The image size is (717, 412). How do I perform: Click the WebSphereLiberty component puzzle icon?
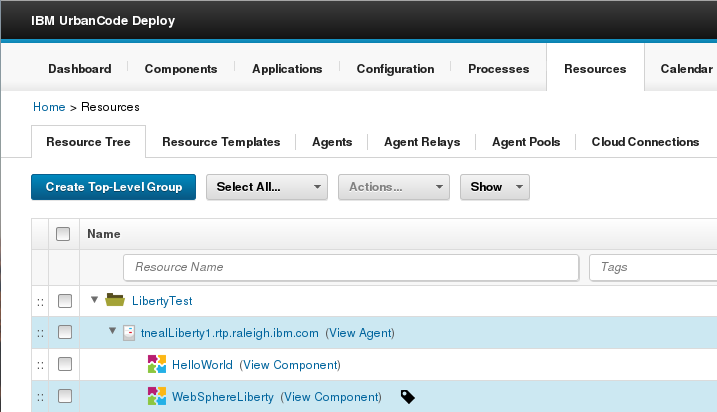156,396
